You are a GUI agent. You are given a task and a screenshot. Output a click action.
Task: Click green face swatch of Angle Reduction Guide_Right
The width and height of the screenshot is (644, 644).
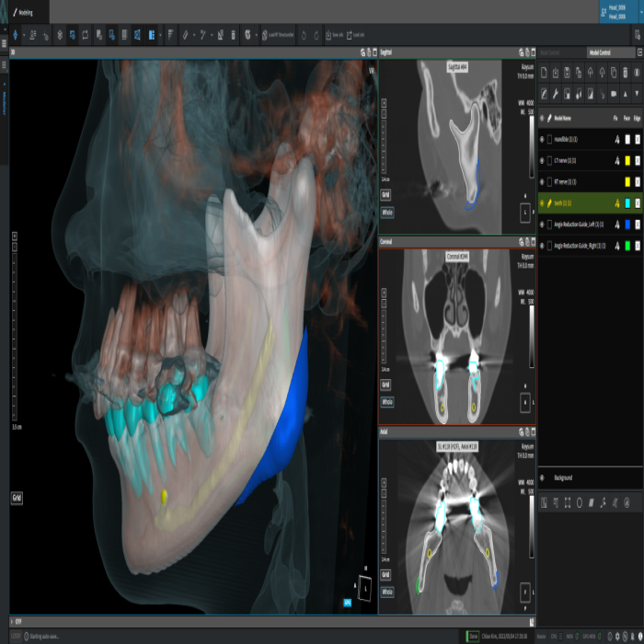click(627, 246)
